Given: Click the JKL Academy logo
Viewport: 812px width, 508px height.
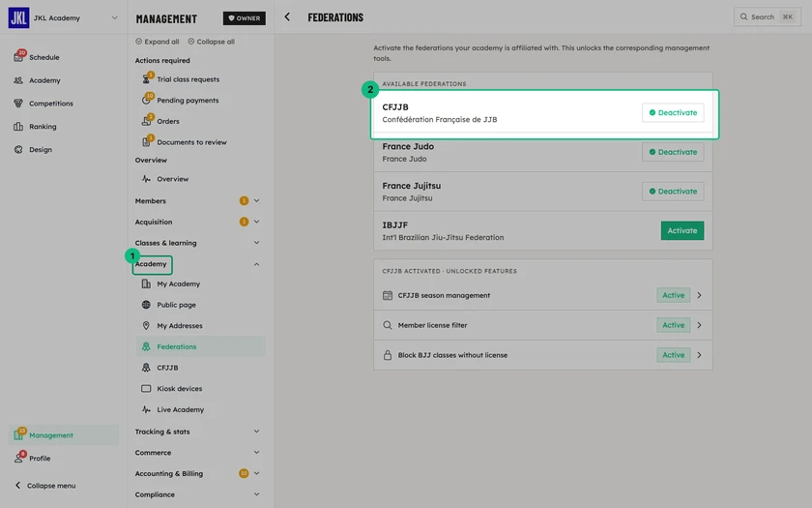Looking at the screenshot, I should tap(18, 17).
